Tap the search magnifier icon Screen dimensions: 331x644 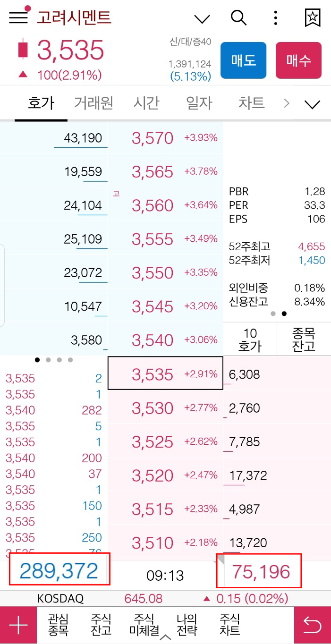(x=239, y=18)
